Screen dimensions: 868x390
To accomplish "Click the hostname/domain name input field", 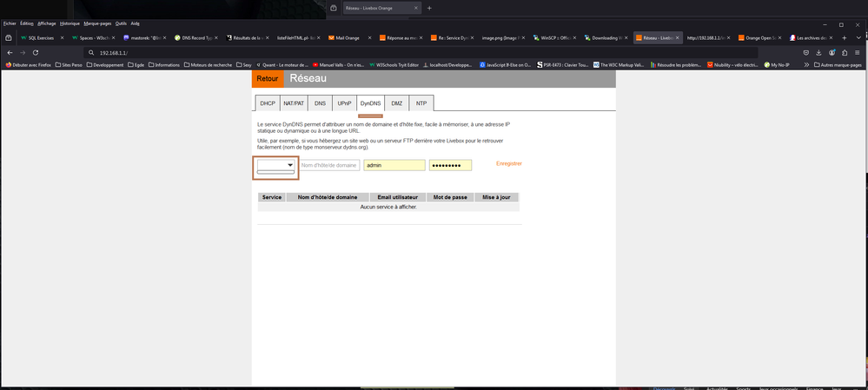I will pyautogui.click(x=329, y=165).
